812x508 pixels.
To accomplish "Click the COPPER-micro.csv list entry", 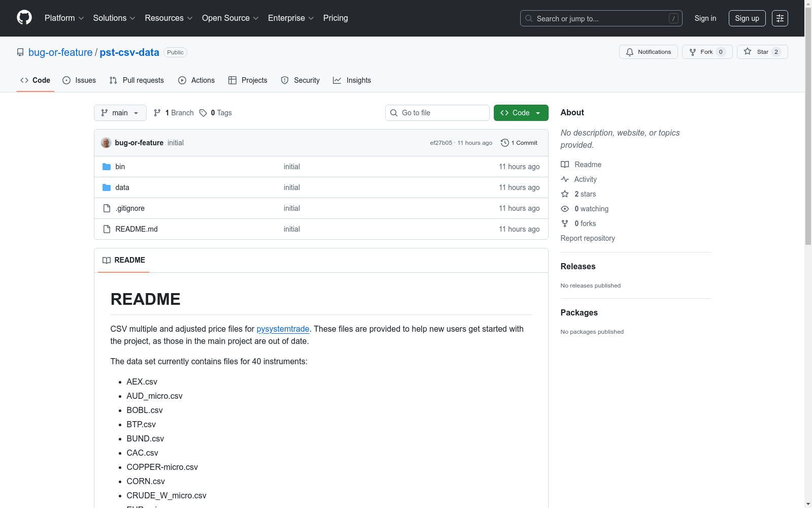I will coord(162,467).
